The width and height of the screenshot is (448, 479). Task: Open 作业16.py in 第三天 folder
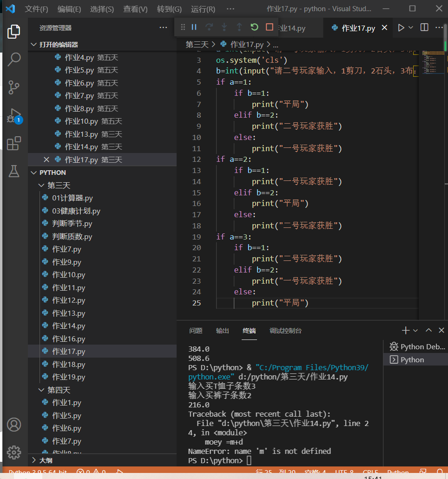pyautogui.click(x=69, y=339)
